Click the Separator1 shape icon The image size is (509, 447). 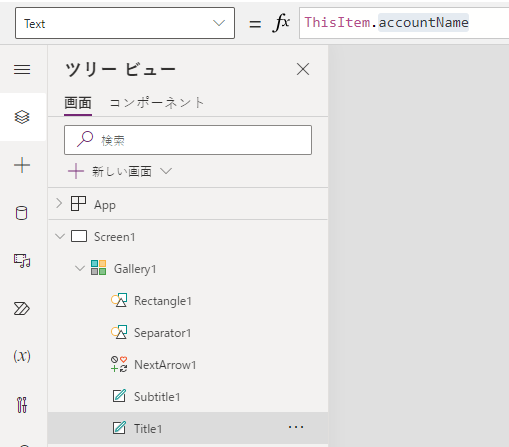119,332
